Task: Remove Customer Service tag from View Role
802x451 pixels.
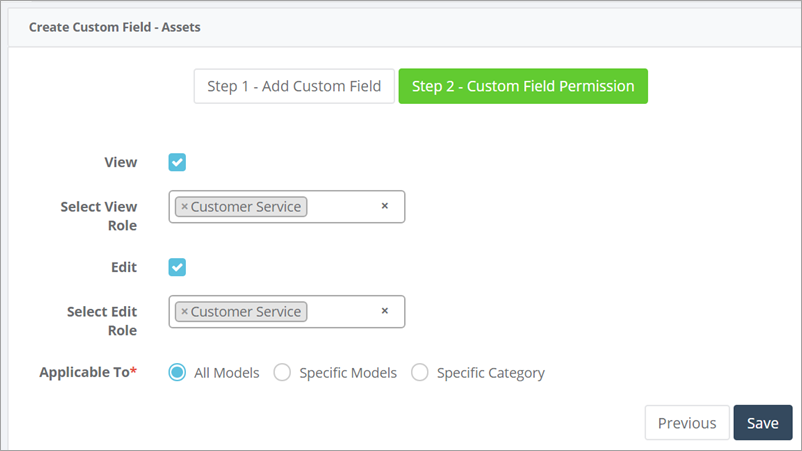Action: [185, 207]
